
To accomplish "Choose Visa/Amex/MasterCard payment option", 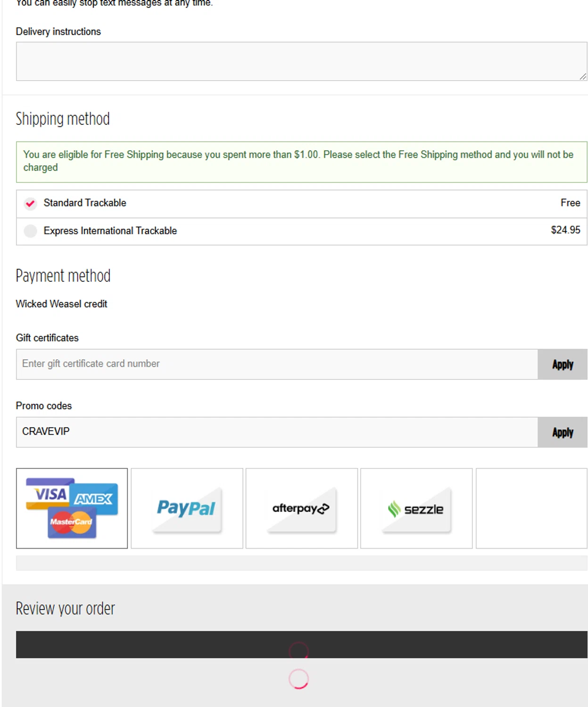I will pyautogui.click(x=72, y=508).
